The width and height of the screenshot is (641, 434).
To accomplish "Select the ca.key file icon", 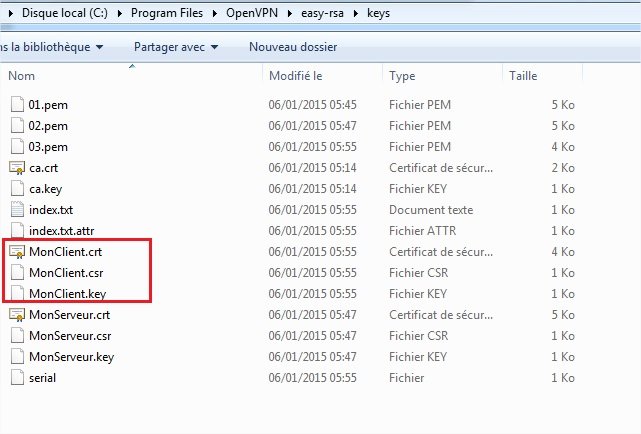I will [x=16, y=189].
